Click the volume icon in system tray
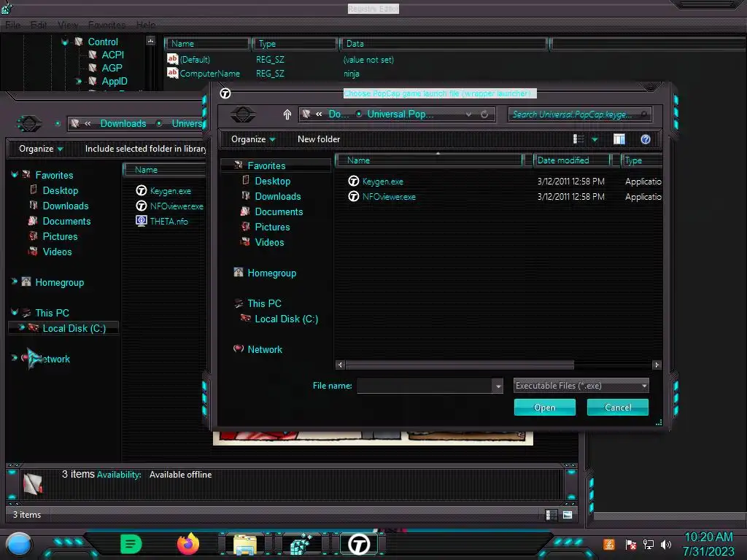Screen dimensions: 747x560 point(666,544)
